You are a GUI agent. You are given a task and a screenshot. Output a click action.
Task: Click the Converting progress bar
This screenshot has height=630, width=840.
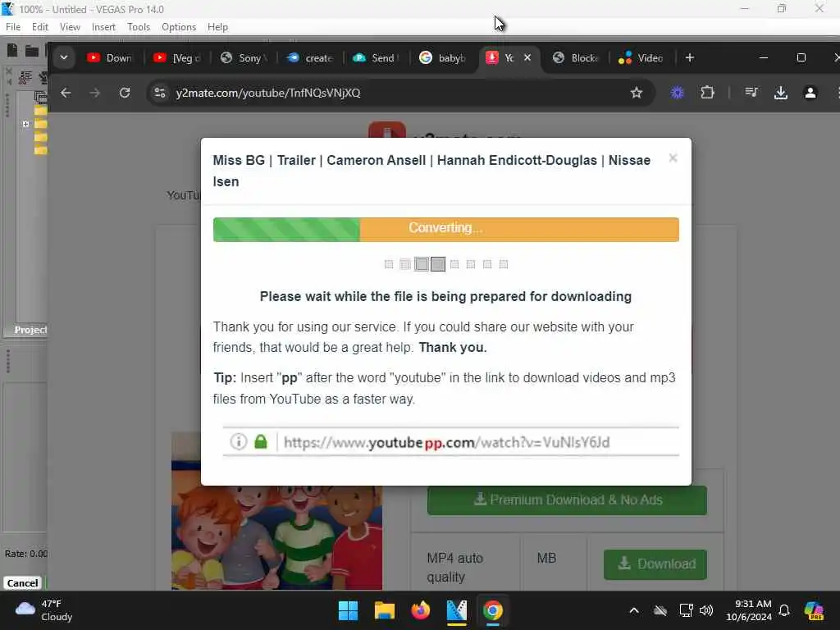click(445, 230)
